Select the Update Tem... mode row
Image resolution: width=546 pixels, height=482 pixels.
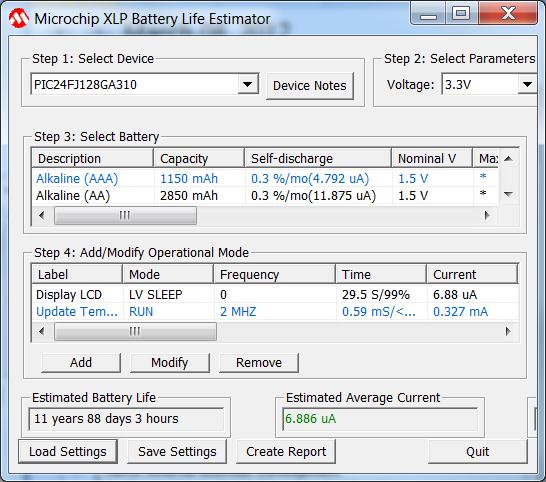[275, 311]
